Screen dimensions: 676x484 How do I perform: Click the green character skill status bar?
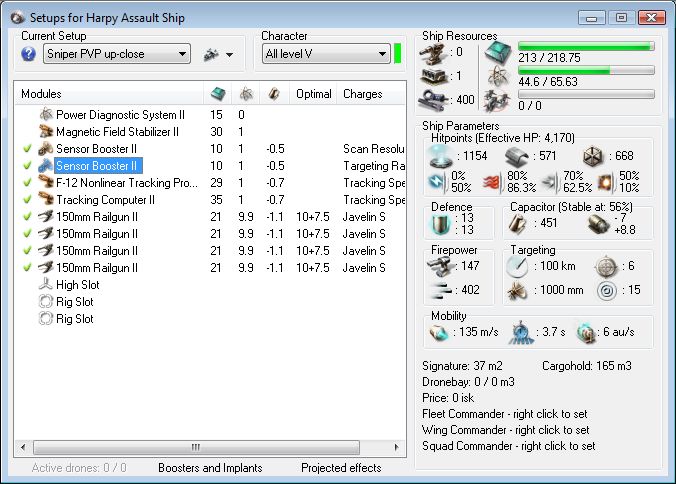[397, 53]
